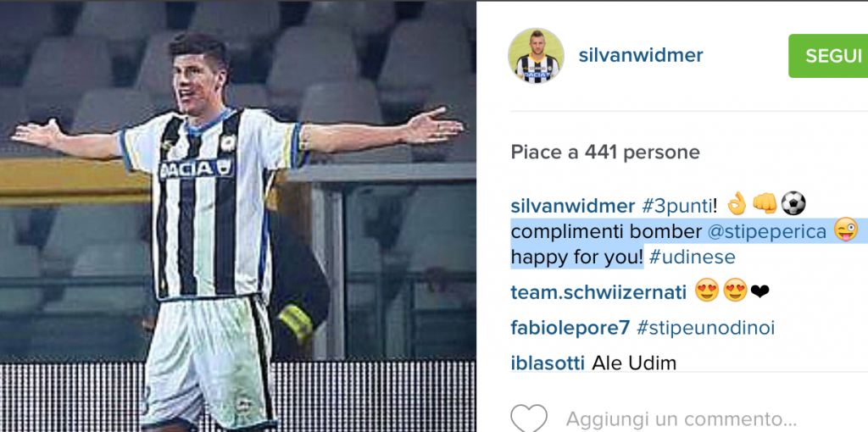This screenshot has height=432, width=868.
Task: Click the heart like icon
Action: 529,418
